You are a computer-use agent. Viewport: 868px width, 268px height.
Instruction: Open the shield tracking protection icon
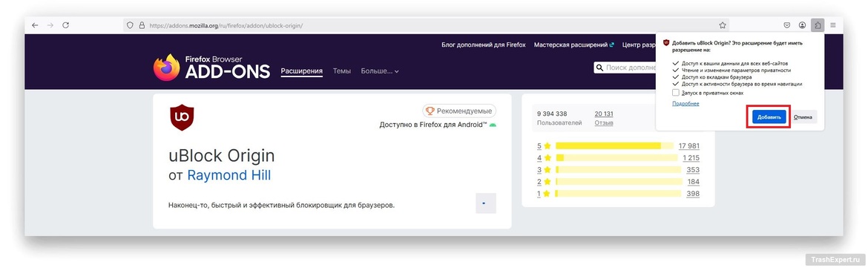coord(131,25)
